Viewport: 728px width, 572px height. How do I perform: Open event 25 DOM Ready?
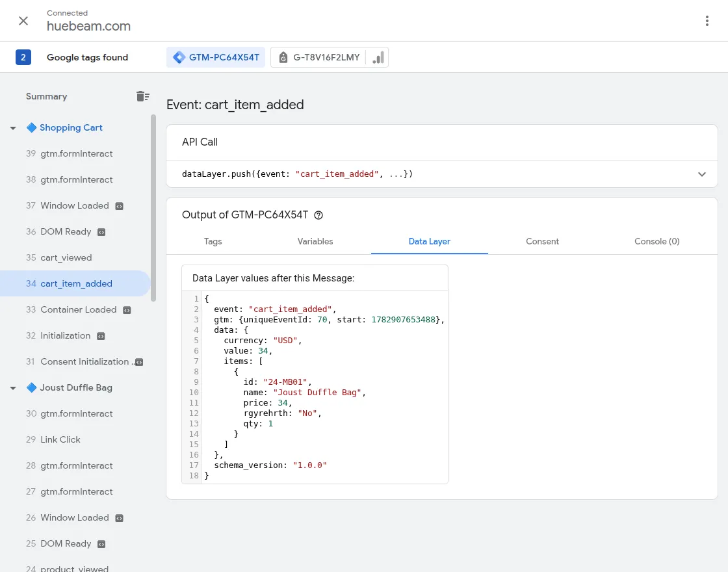click(75, 543)
